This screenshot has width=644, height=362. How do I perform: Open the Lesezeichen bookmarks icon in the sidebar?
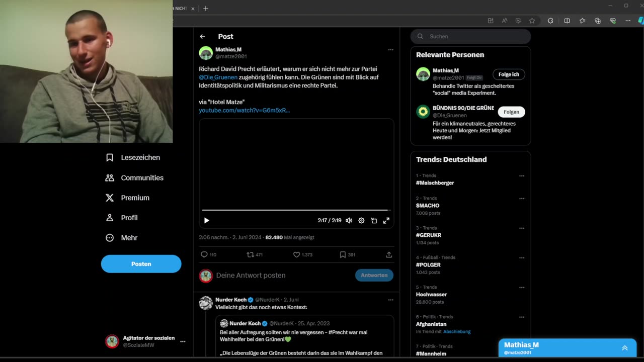[x=110, y=157]
